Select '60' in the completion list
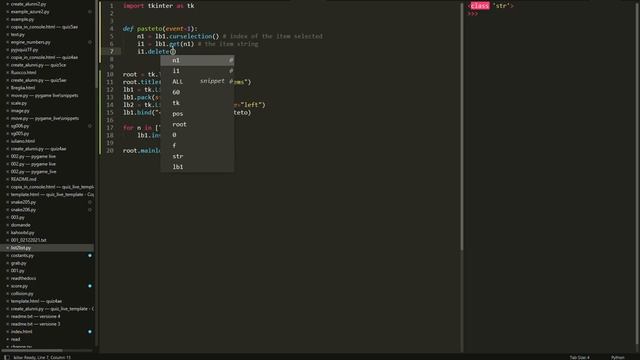The width and height of the screenshot is (640, 360). 197,92
